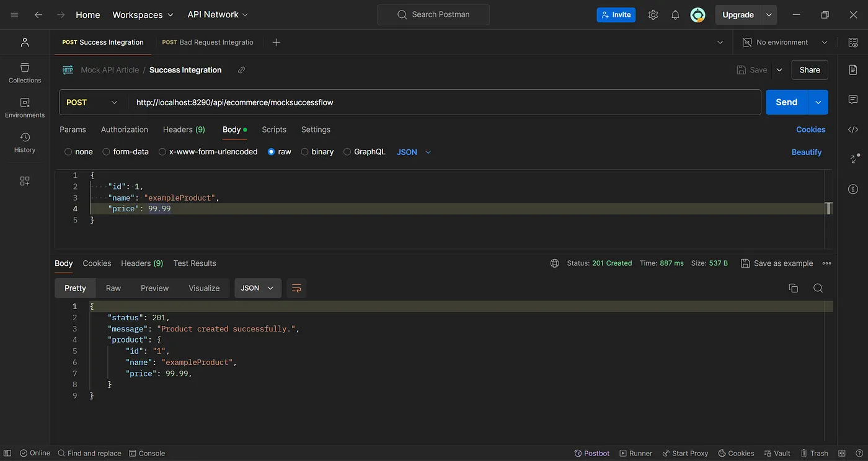This screenshot has height=461, width=868.
Task: Change the raw body JSON language dropdown
Action: [414, 152]
